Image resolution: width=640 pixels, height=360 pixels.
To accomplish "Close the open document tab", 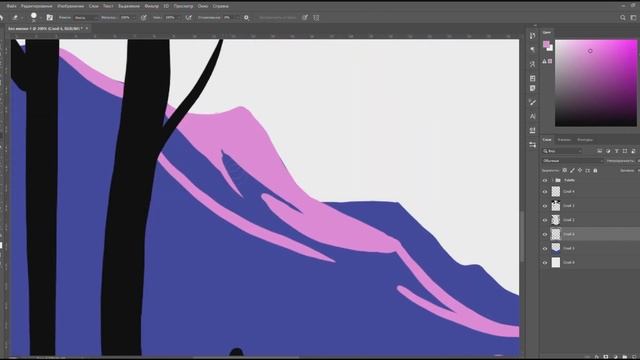I will (87, 29).
